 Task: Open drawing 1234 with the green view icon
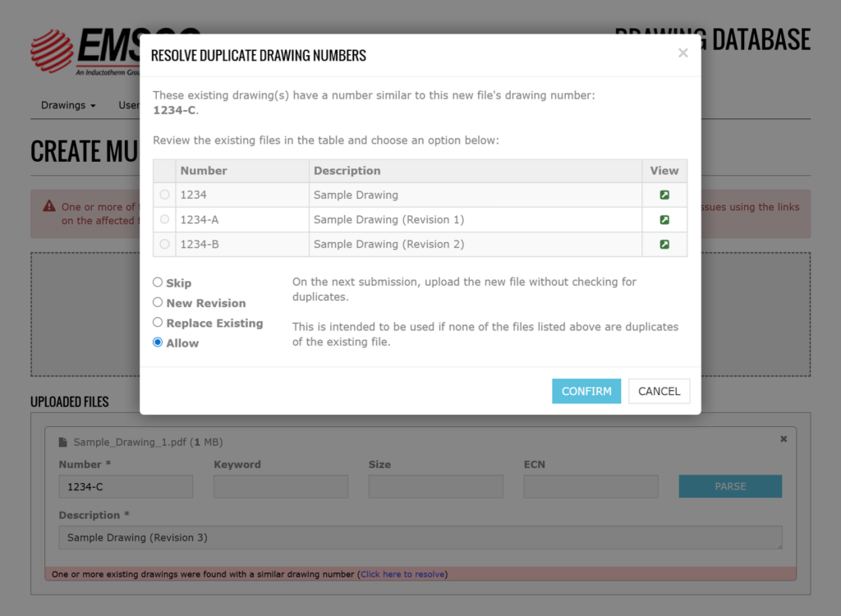pos(664,195)
